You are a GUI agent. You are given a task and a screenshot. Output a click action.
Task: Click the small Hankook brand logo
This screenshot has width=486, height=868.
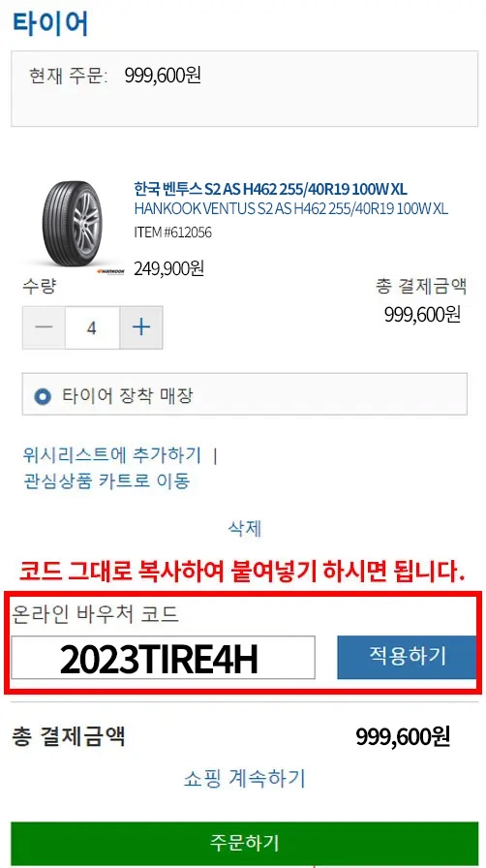point(110,270)
